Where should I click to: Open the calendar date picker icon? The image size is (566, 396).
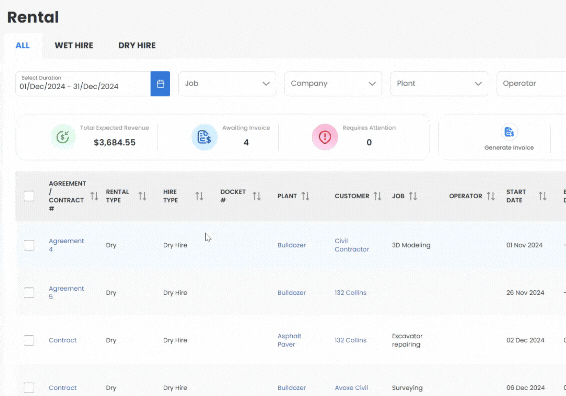pos(160,84)
